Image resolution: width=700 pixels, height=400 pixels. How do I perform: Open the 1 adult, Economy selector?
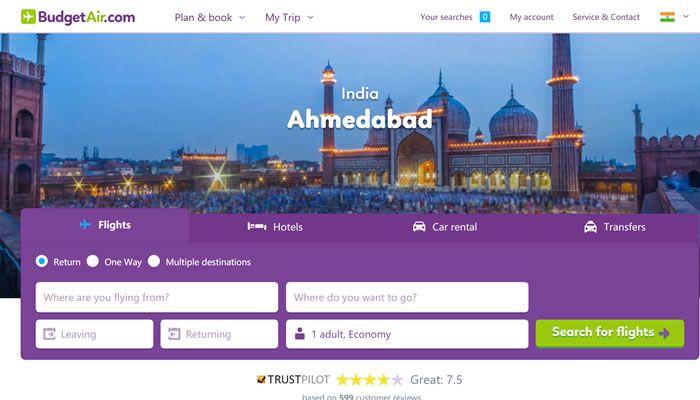click(407, 334)
